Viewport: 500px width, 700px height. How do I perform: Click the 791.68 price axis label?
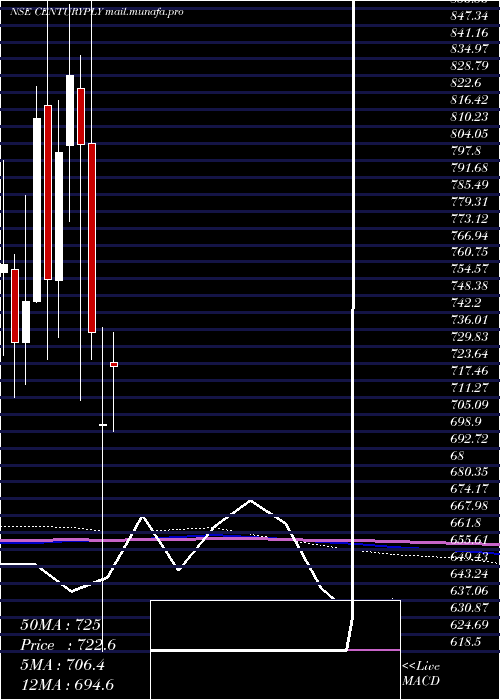(x=469, y=167)
